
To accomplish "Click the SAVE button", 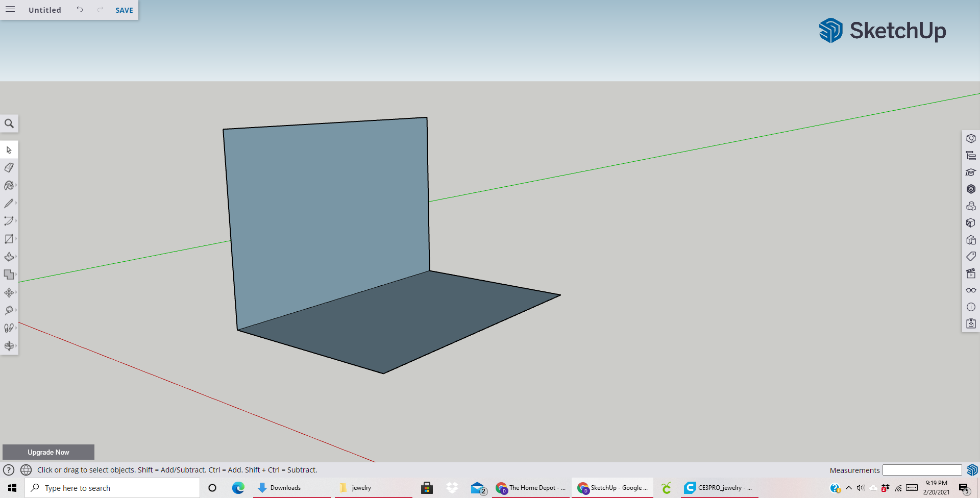I will [x=124, y=10].
